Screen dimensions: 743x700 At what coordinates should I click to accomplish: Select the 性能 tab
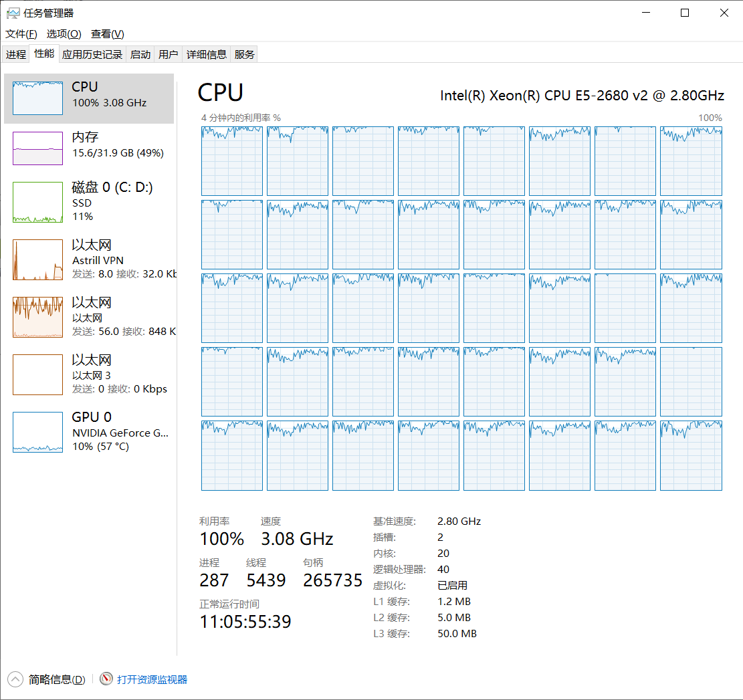(44, 53)
